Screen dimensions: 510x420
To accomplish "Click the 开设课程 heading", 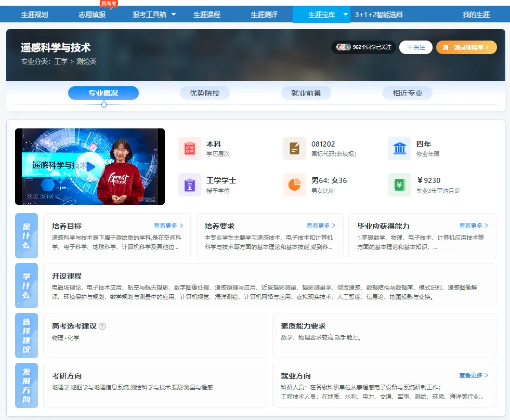I will 67,276.
